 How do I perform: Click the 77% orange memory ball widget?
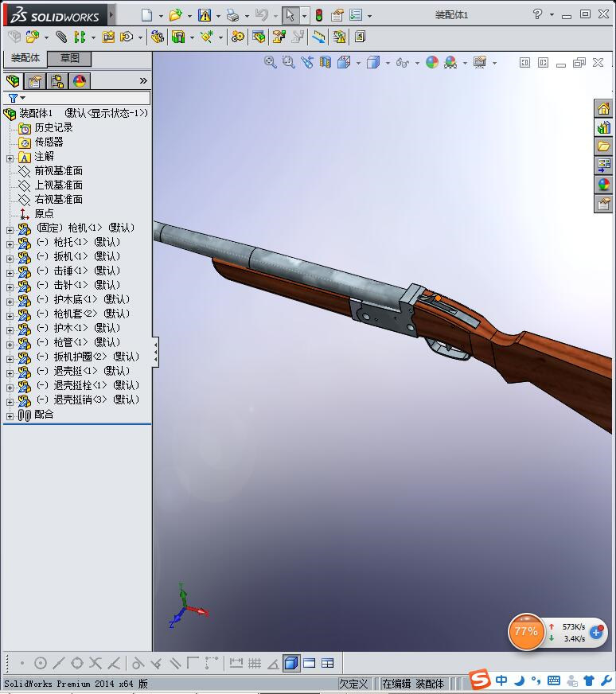pos(526,632)
